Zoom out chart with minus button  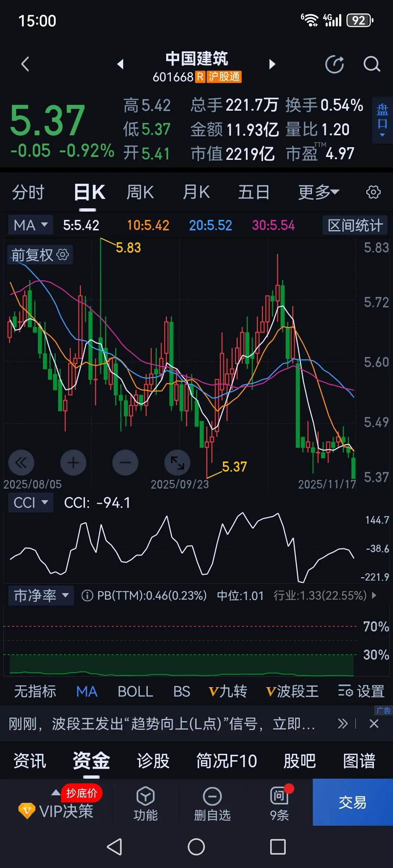(125, 462)
